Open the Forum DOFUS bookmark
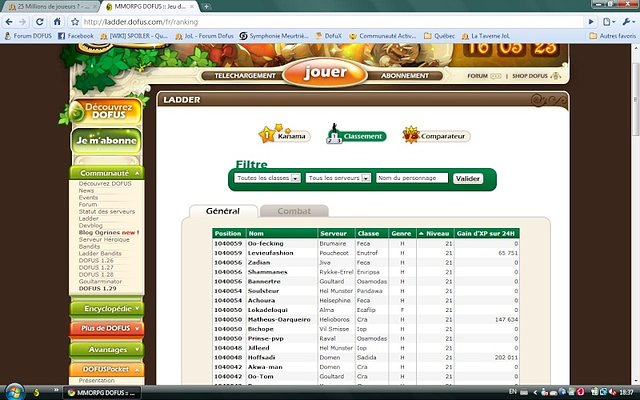The height and width of the screenshot is (400, 640). (x=32, y=36)
